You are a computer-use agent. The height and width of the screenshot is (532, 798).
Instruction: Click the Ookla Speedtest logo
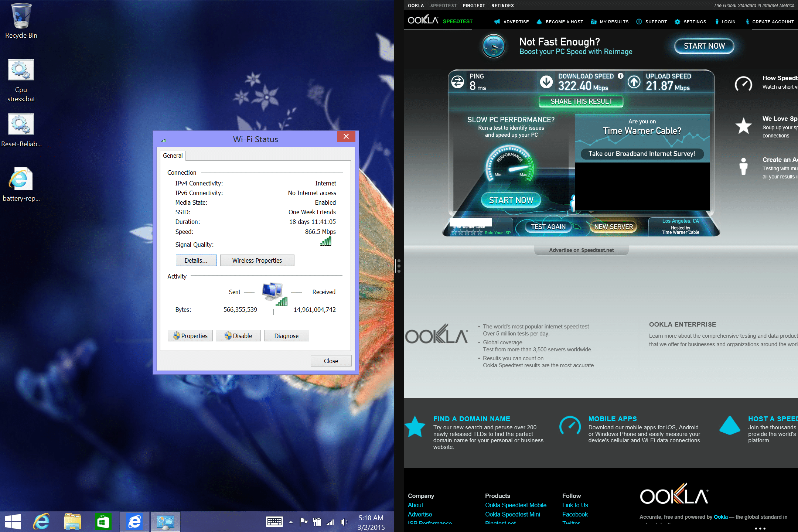click(x=440, y=20)
